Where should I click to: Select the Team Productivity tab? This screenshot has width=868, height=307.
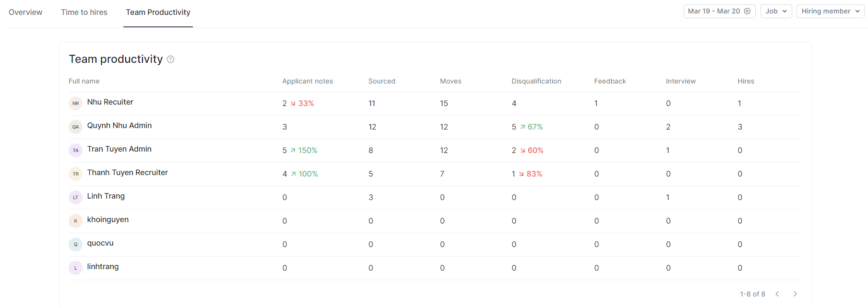tap(158, 12)
